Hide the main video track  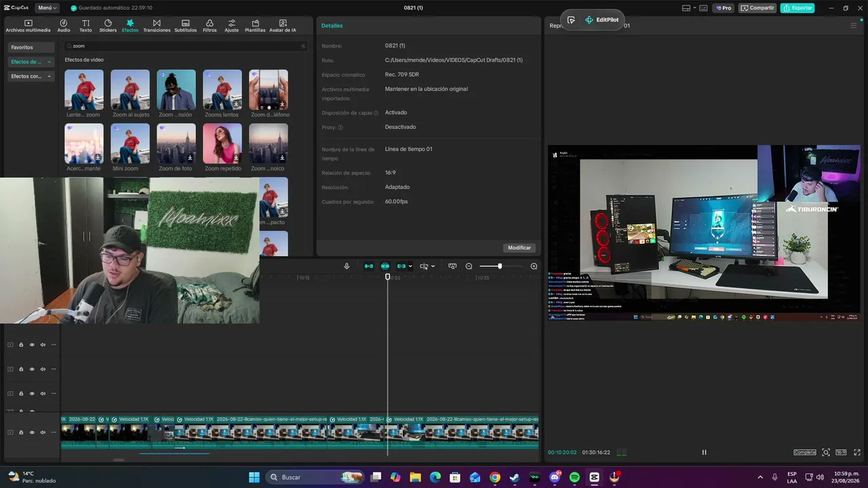32,432
